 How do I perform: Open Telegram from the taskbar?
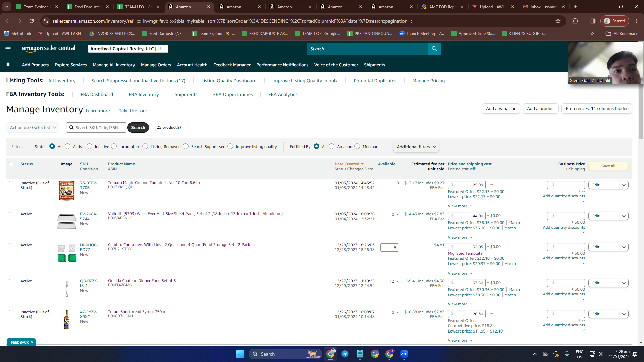coord(345,354)
